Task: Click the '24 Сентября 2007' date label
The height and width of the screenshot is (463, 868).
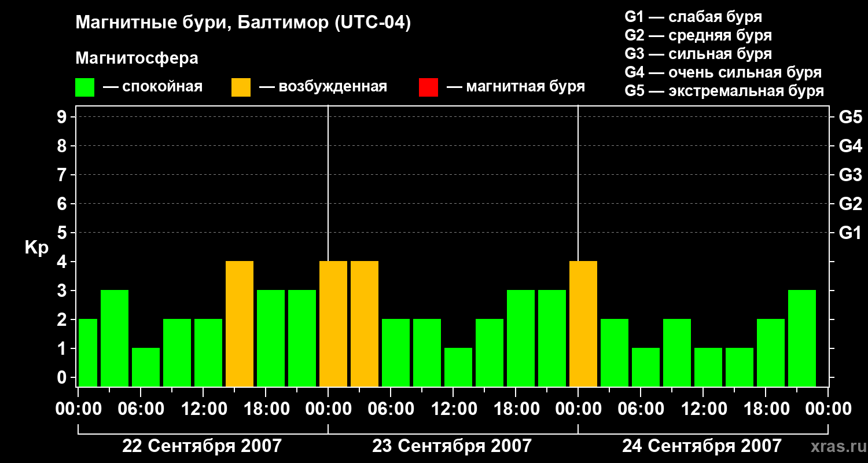Action: tap(702, 446)
